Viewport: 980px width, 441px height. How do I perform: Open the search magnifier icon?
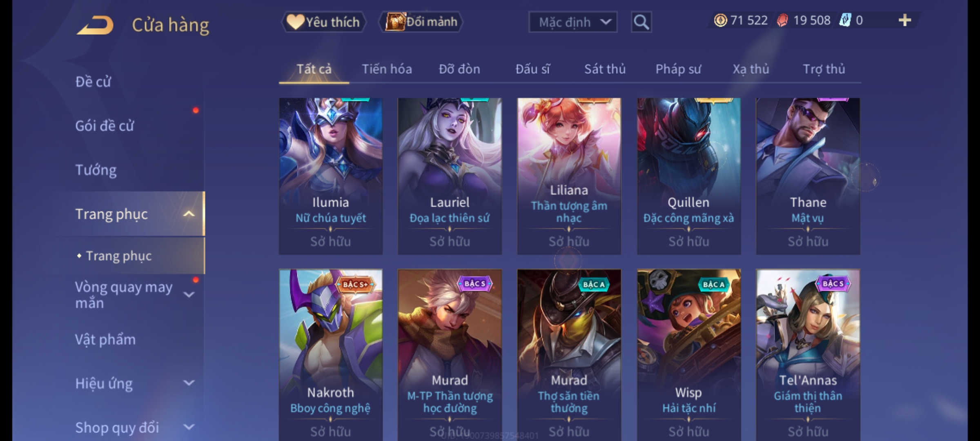(641, 22)
